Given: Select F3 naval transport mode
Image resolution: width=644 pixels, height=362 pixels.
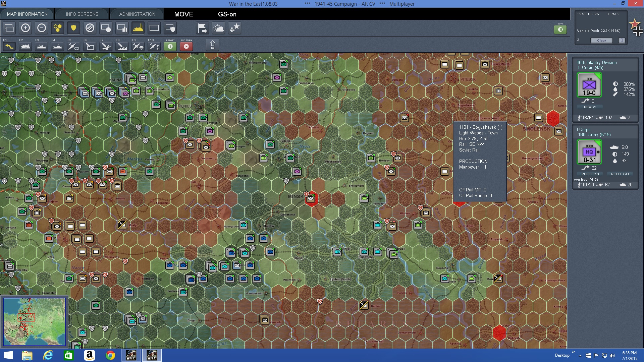Looking at the screenshot, I should point(42,46).
